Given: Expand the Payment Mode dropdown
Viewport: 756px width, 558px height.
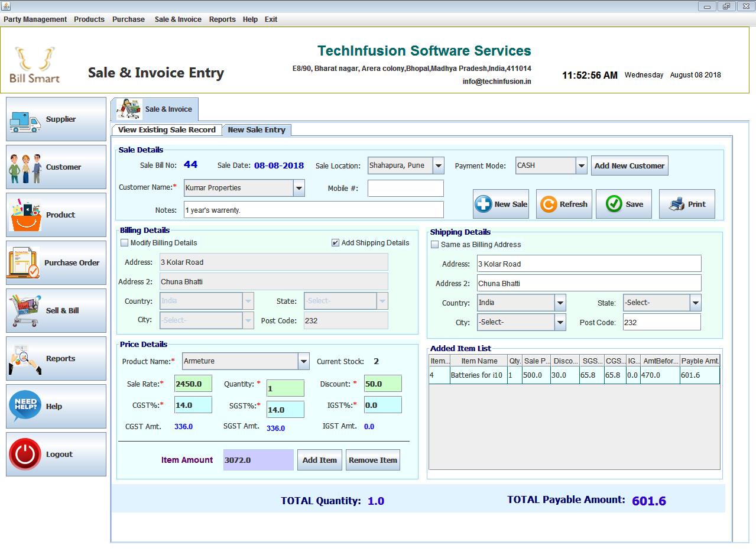Looking at the screenshot, I should pos(582,166).
